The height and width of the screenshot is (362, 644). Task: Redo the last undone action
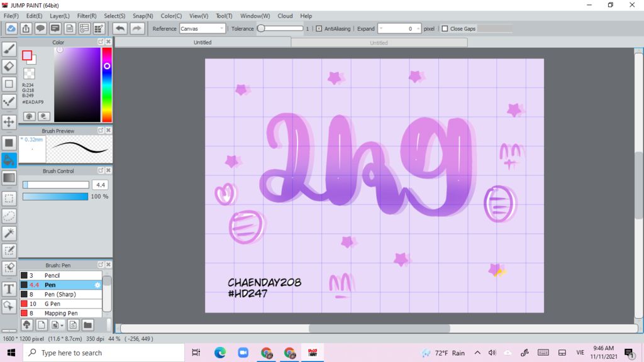click(136, 28)
